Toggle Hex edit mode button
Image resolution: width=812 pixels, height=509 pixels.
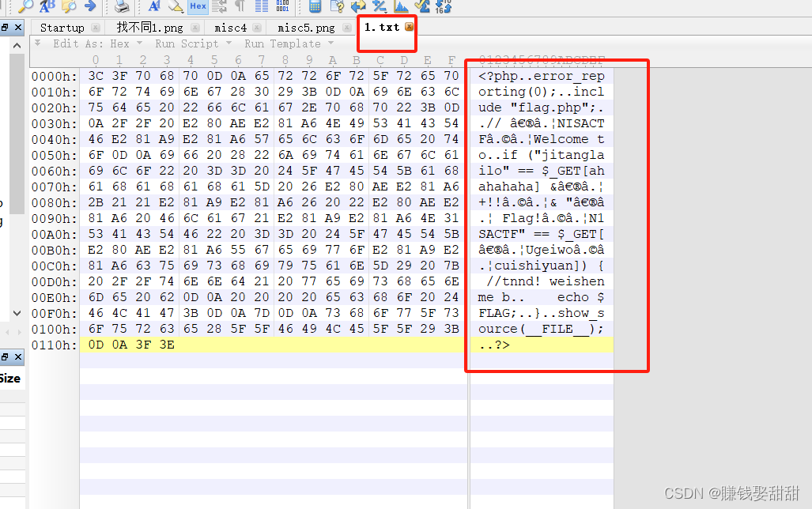[198, 6]
